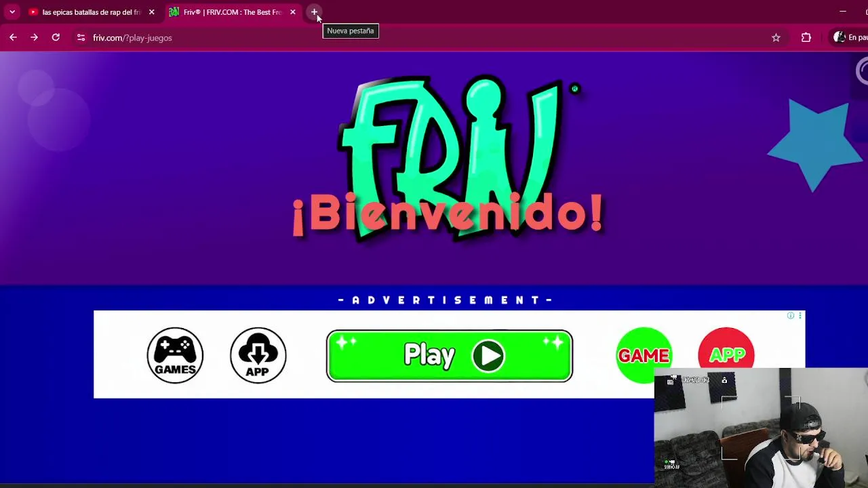
Task: Bookmark this page with the star icon
Action: (776, 38)
